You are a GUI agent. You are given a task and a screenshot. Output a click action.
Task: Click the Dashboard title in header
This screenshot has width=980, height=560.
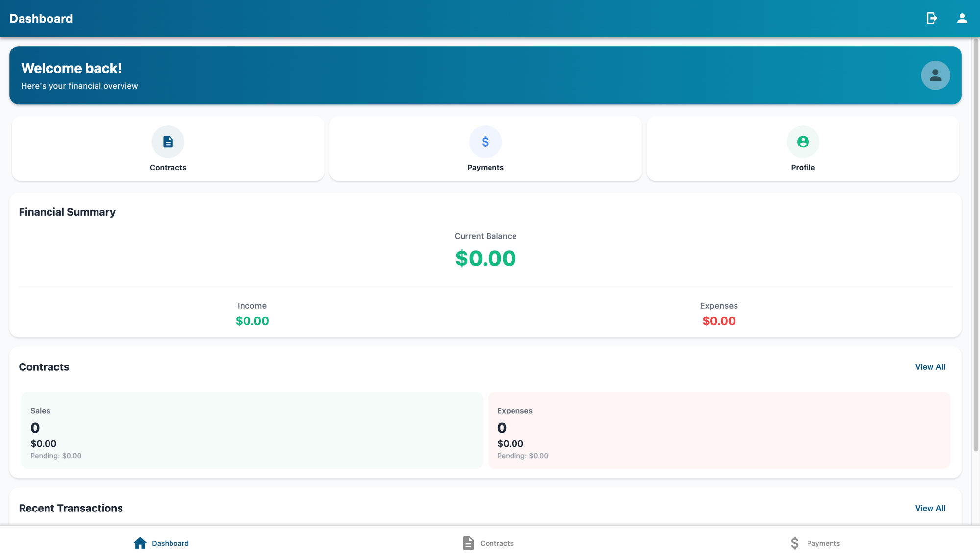point(41,18)
